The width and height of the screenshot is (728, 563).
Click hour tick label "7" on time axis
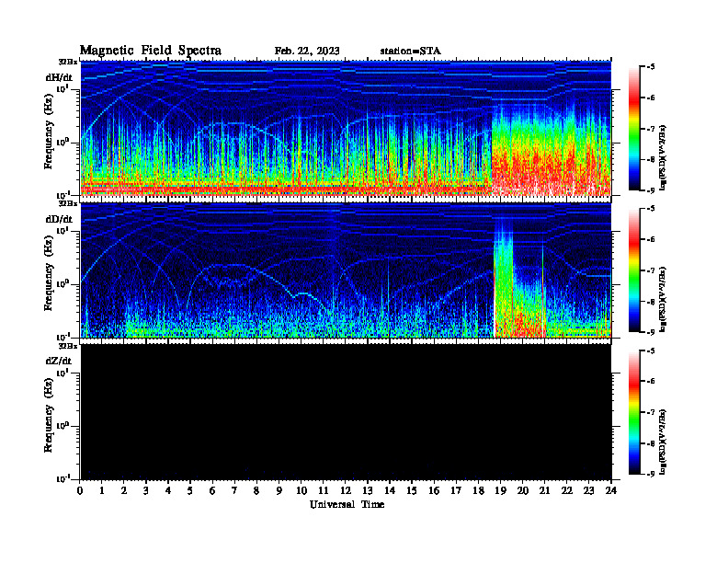(x=235, y=490)
